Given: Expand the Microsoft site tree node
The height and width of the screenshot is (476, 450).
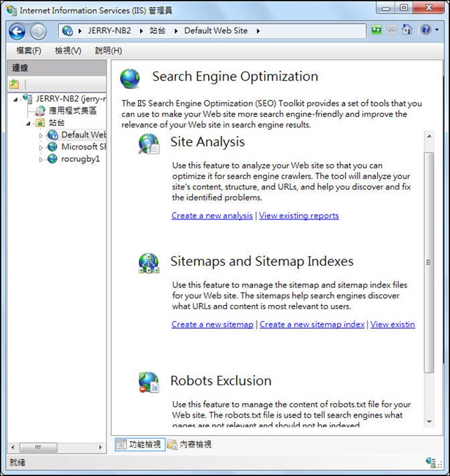Looking at the screenshot, I should click(x=41, y=147).
